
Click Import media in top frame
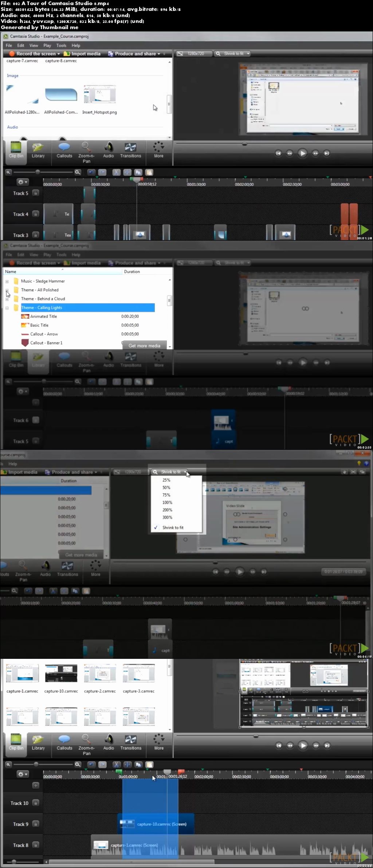82,54
